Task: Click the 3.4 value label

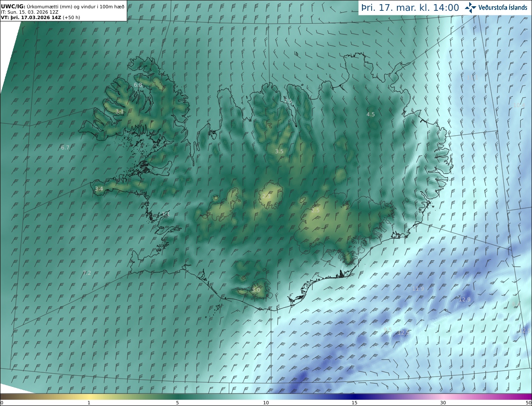Action: pyautogui.click(x=99, y=189)
